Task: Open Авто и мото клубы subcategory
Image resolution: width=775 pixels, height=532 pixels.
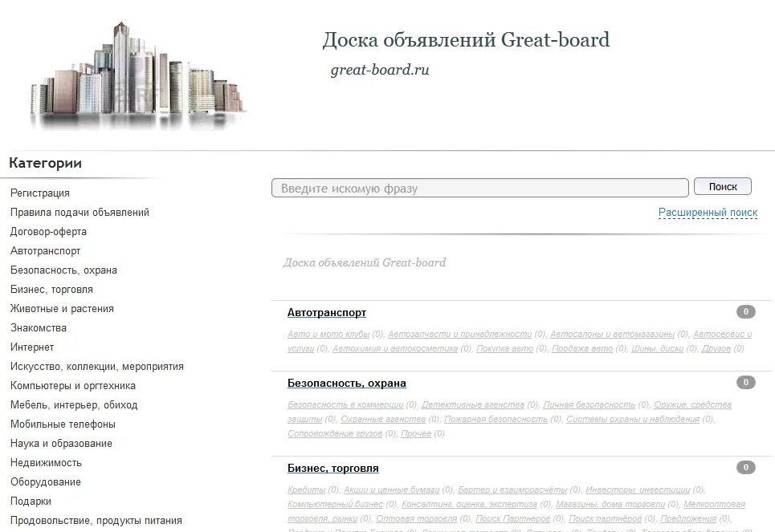Action: 328,335
